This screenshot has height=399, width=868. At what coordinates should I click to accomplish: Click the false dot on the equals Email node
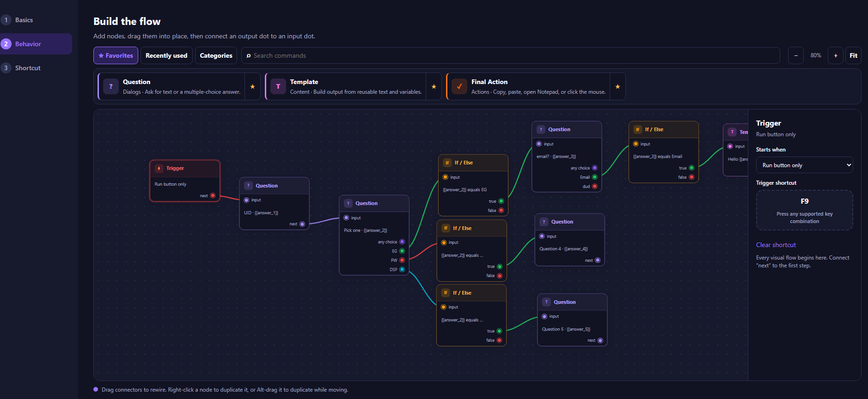(691, 177)
